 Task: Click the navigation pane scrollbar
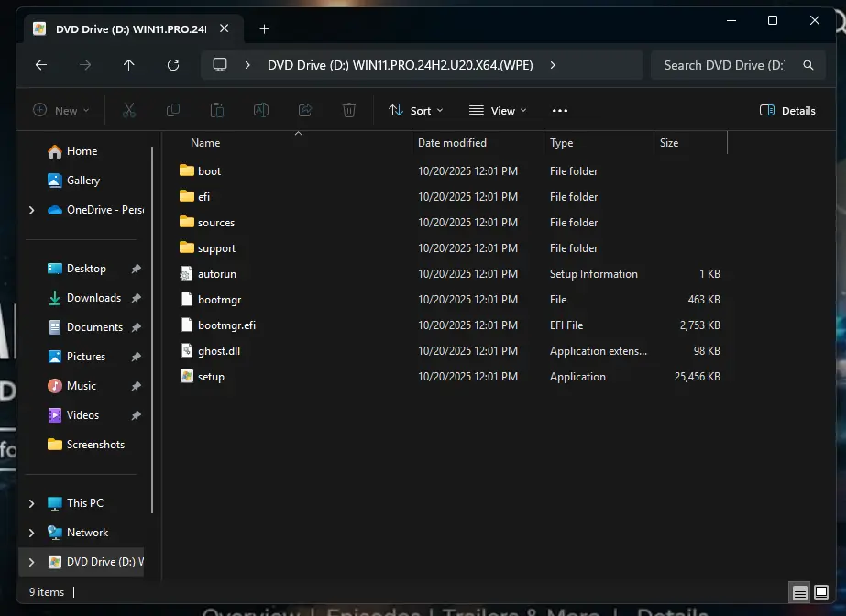[153, 329]
